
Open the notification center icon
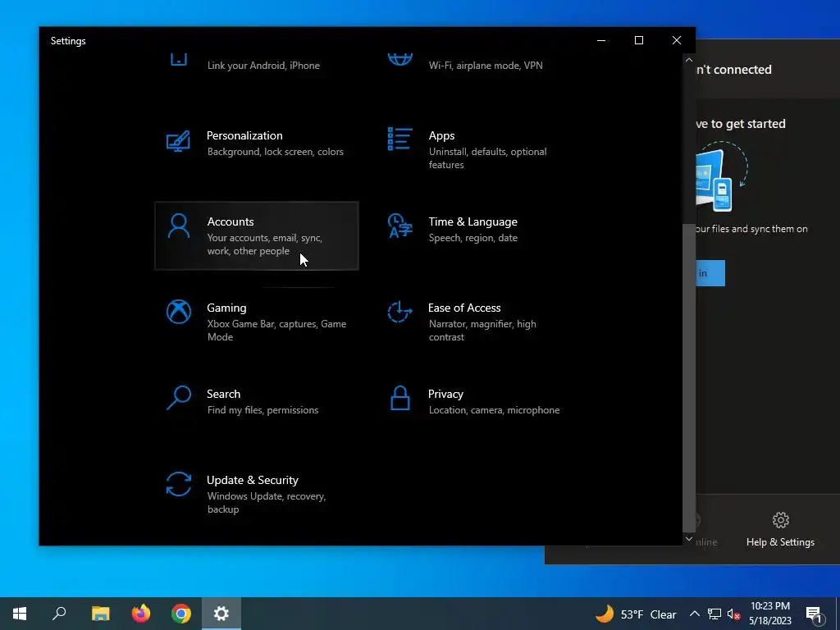815,614
